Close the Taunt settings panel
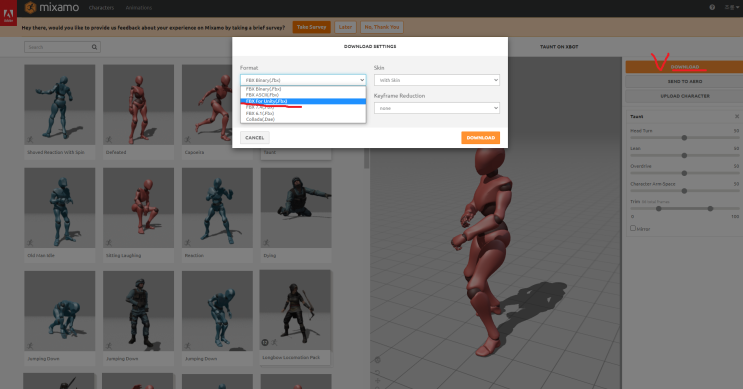The image size is (743, 389). 737,117
